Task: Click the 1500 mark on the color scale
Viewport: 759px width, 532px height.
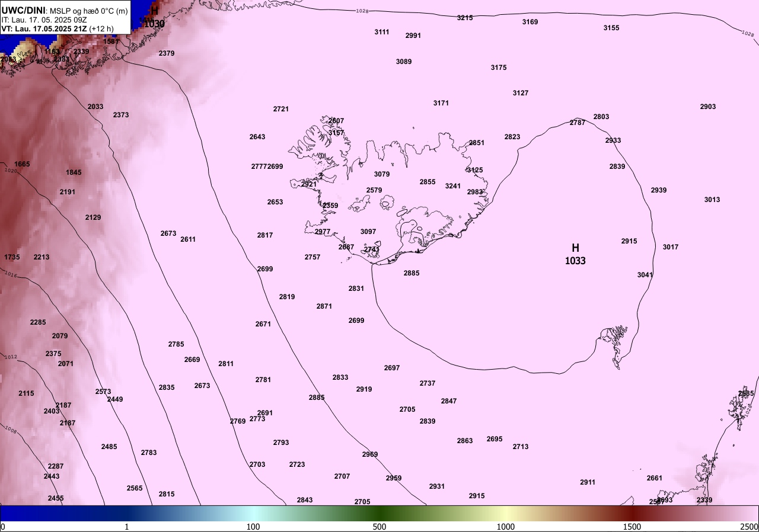Action: pyautogui.click(x=632, y=527)
